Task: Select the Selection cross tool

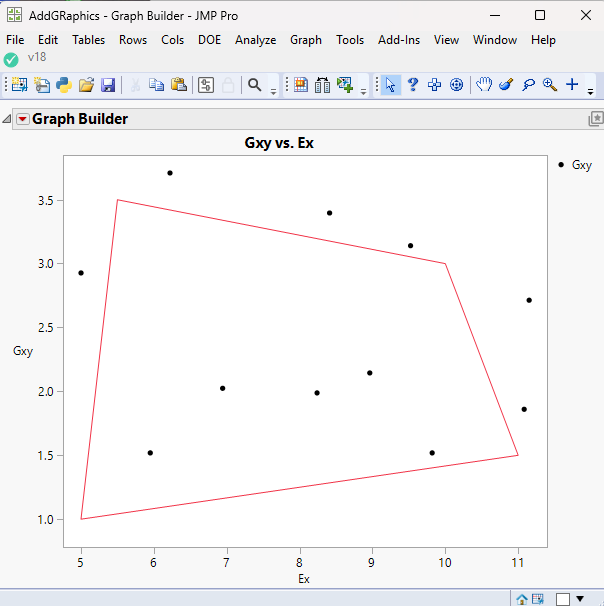Action: (x=434, y=85)
